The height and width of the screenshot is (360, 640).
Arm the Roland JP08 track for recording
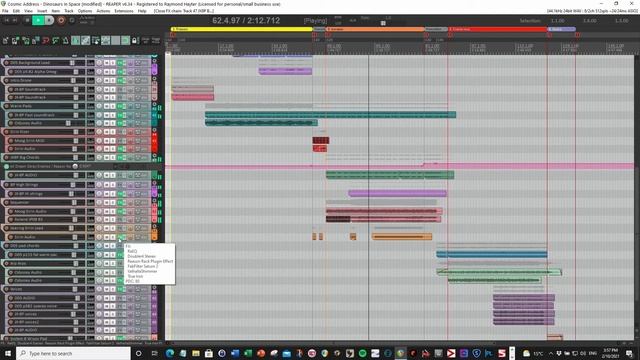coord(11,219)
